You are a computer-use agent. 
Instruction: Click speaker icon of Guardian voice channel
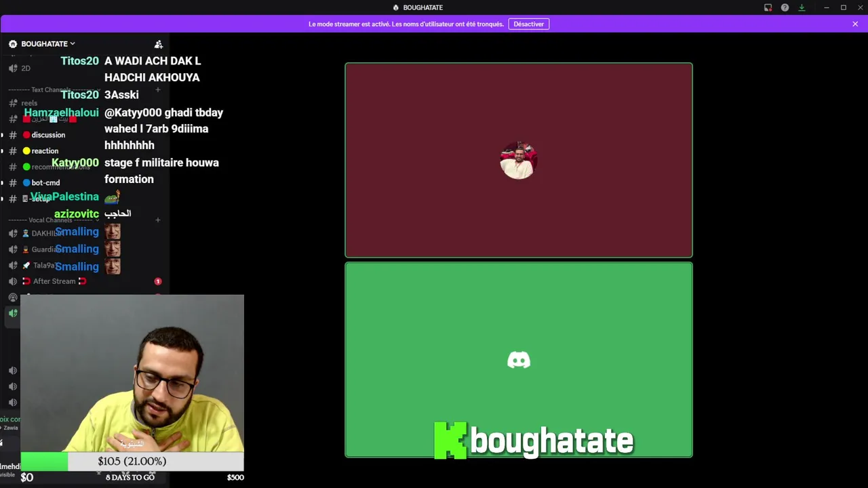(13, 249)
